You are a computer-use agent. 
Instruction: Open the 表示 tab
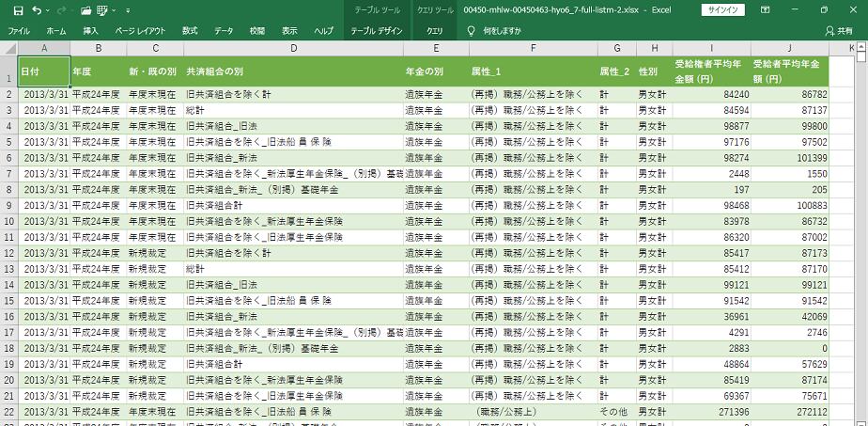(289, 31)
